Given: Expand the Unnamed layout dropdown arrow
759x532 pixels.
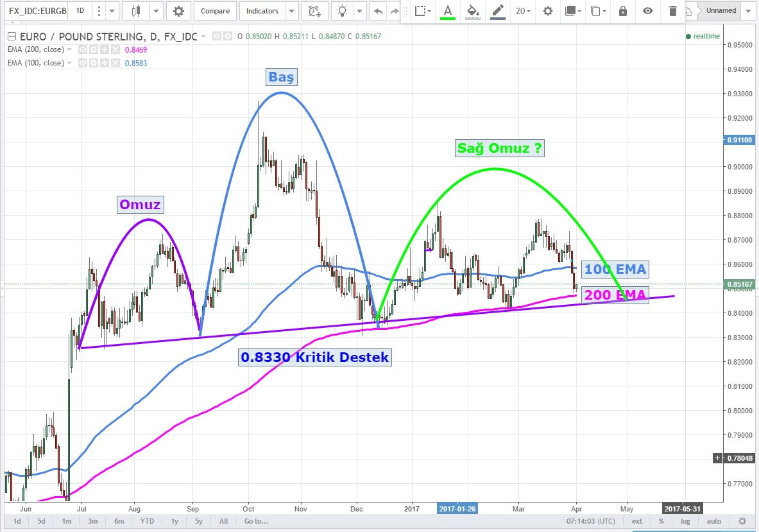Looking at the screenshot, I should [748, 11].
